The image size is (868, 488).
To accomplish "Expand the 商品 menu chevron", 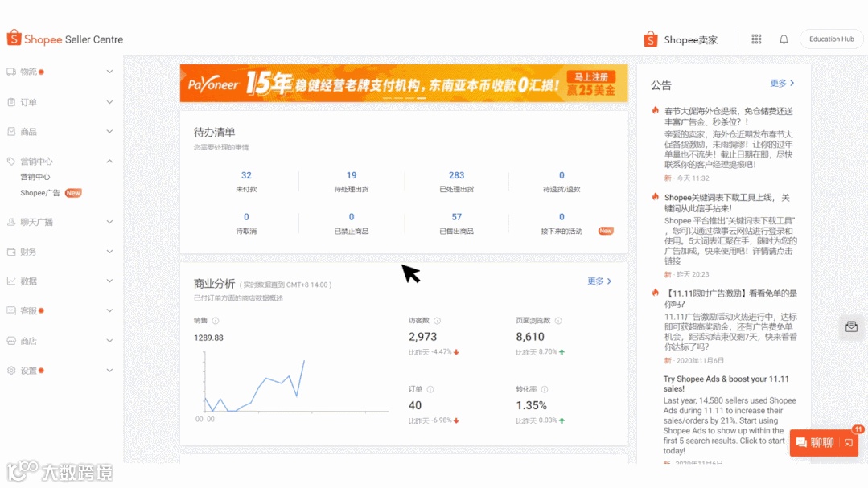I will [109, 131].
